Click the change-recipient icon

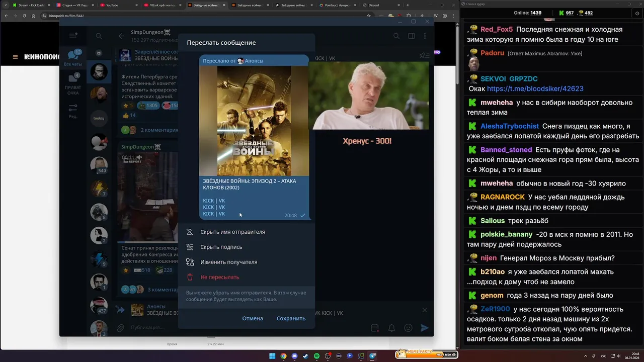[190, 262]
